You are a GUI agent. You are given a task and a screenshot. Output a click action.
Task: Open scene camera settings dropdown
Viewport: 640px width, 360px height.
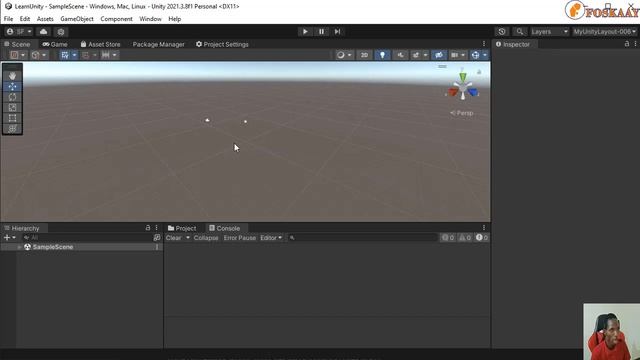[458, 55]
